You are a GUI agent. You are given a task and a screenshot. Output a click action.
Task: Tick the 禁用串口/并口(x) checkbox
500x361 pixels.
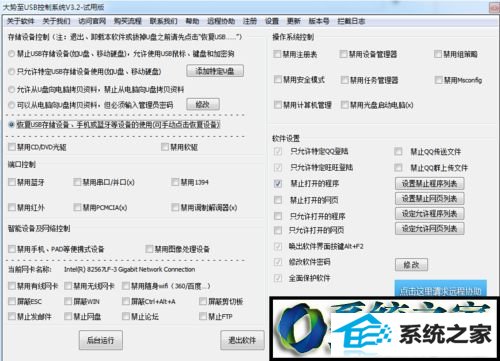[77, 182]
